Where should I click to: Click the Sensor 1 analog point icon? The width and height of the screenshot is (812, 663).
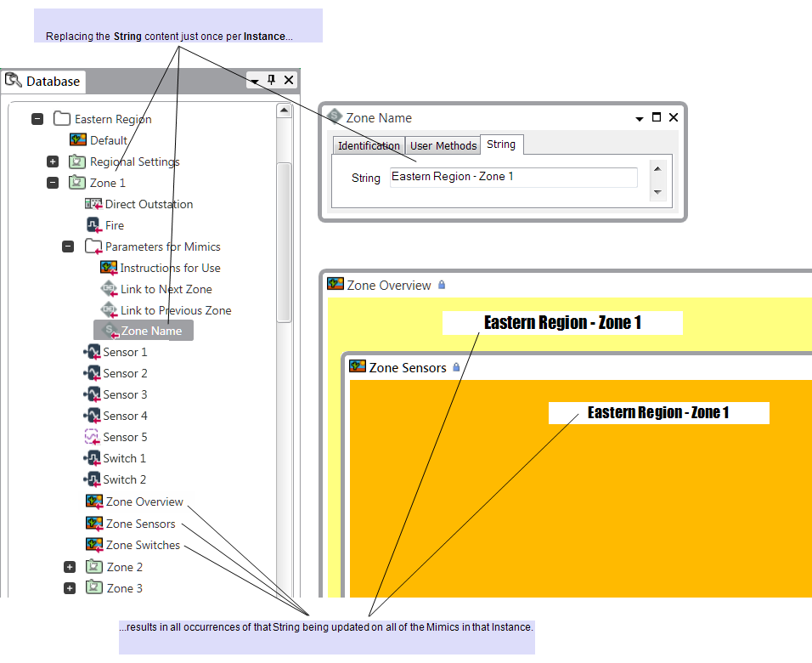93,352
